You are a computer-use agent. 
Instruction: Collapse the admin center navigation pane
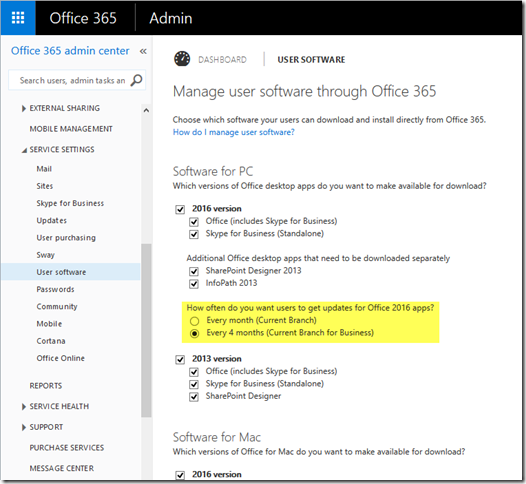143,51
